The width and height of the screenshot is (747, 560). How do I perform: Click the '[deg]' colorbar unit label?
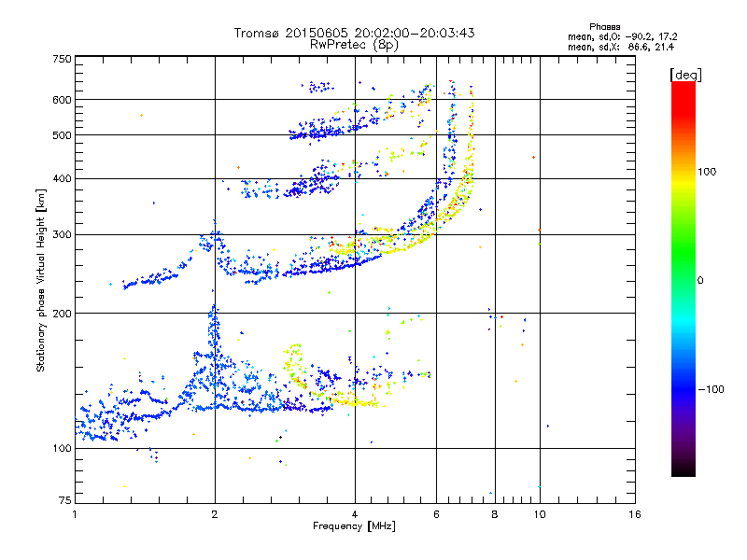pos(685,75)
